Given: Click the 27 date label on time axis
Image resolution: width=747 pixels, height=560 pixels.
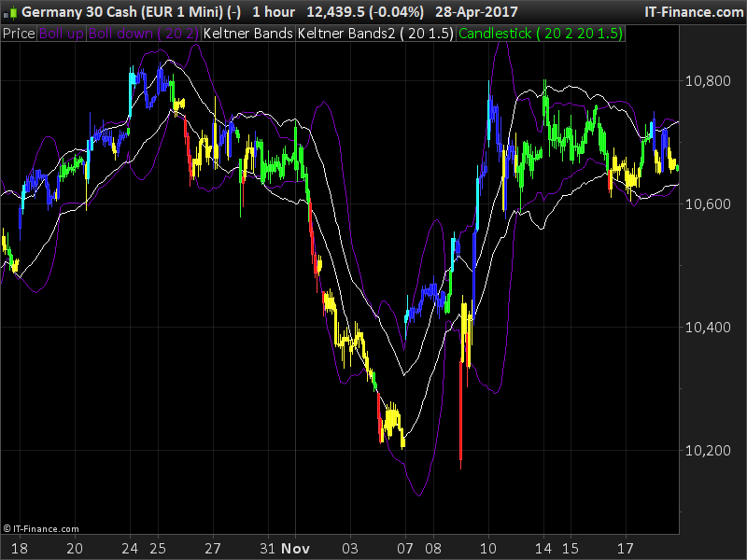Looking at the screenshot, I should coord(213,549).
